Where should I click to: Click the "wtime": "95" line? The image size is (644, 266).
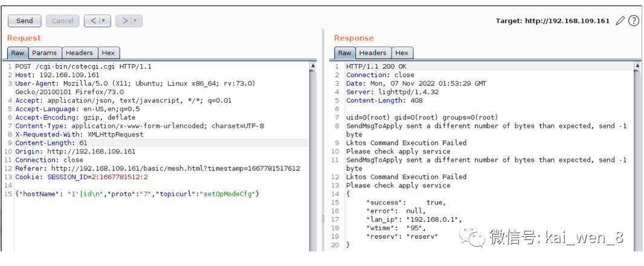[396, 228]
